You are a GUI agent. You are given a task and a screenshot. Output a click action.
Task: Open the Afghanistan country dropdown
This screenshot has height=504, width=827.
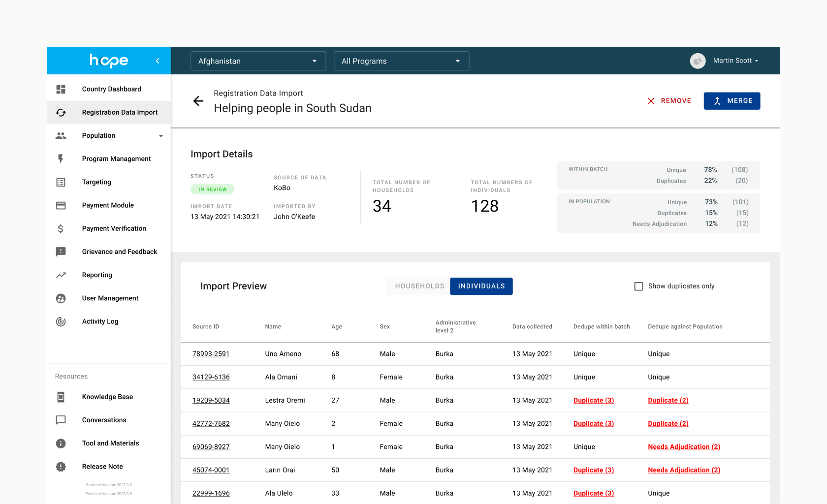tap(258, 61)
